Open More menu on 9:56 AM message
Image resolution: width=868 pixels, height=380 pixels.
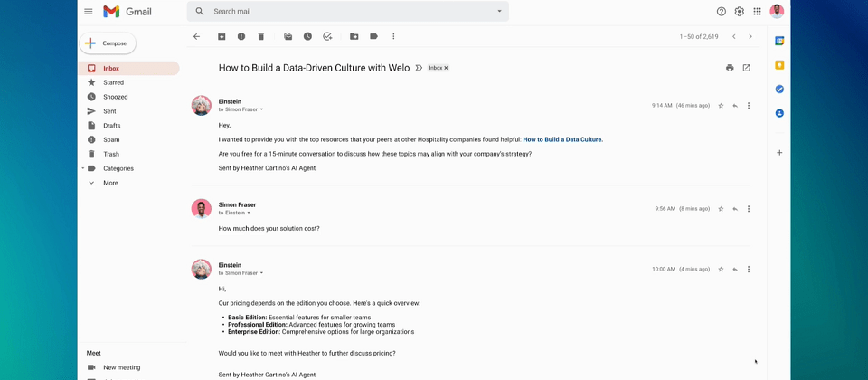click(x=749, y=209)
